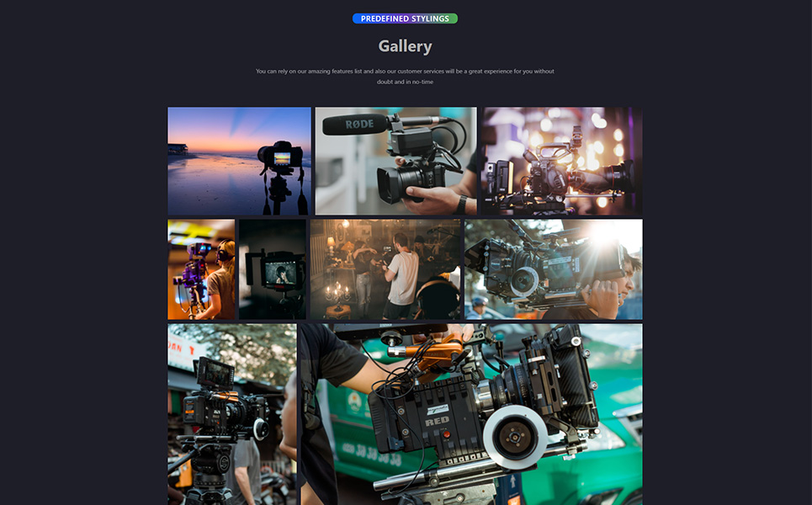Click the Gallery heading

pyautogui.click(x=405, y=45)
